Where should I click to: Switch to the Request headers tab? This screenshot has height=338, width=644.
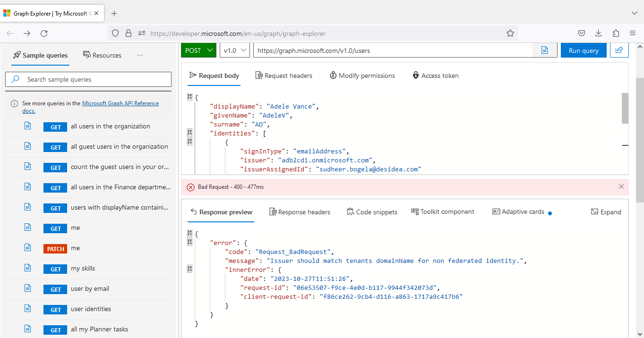(x=284, y=76)
